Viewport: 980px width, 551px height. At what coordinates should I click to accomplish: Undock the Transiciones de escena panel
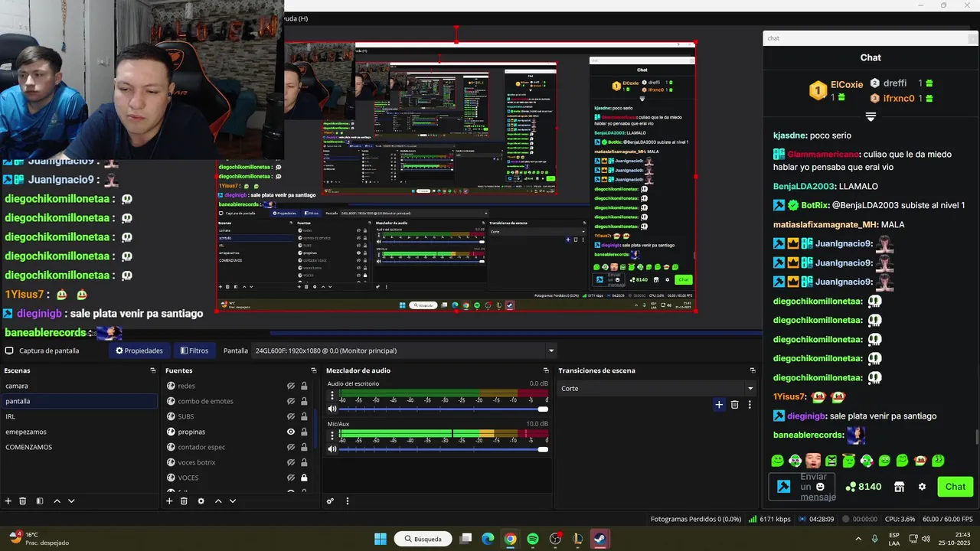tap(753, 370)
